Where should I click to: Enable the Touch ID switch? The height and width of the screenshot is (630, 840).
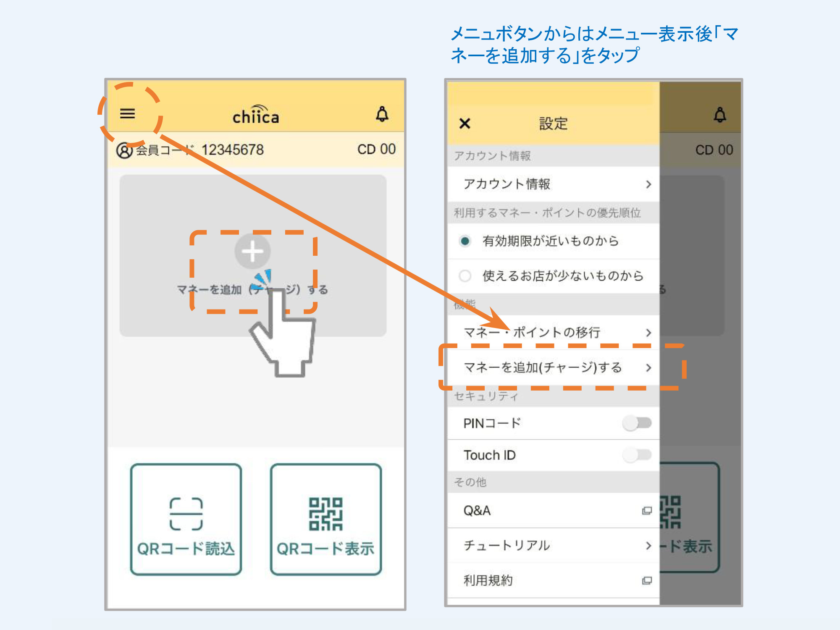637,455
